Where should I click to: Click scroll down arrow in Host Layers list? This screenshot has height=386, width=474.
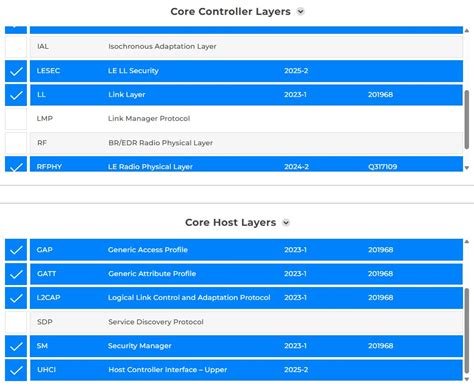point(467,379)
